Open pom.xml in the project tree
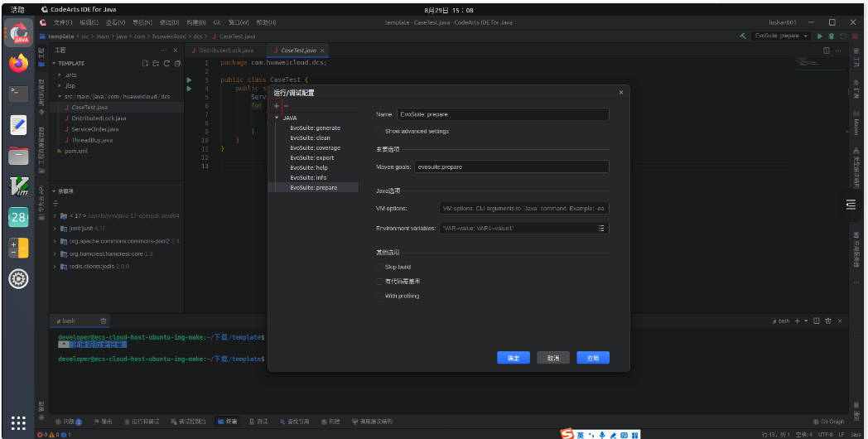 pyautogui.click(x=76, y=151)
